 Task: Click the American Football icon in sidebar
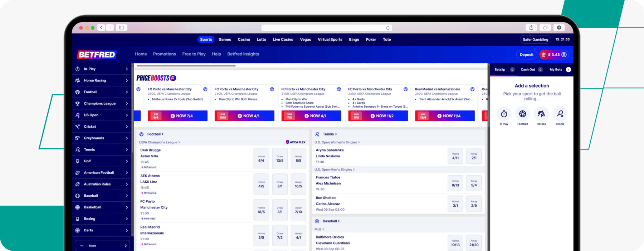coord(77,173)
